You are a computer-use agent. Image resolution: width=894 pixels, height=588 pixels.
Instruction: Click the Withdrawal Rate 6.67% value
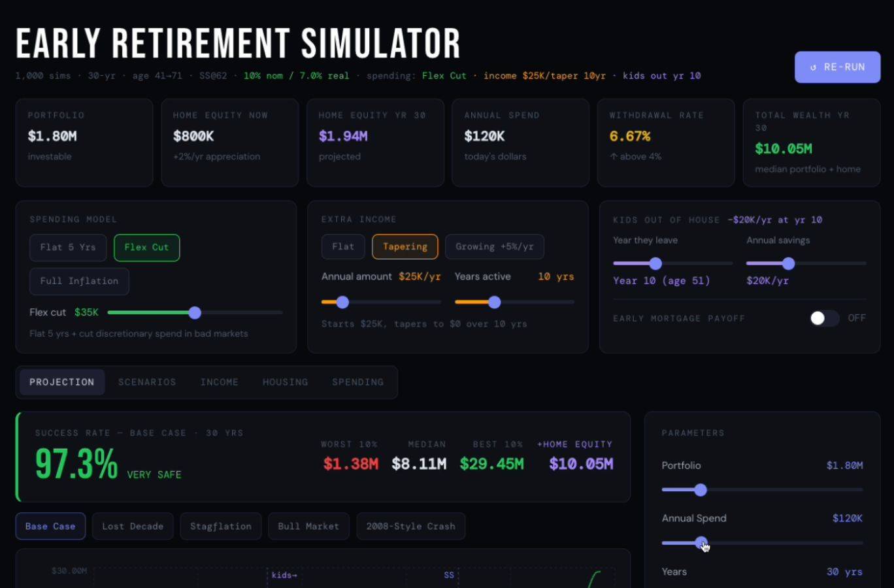pos(630,137)
